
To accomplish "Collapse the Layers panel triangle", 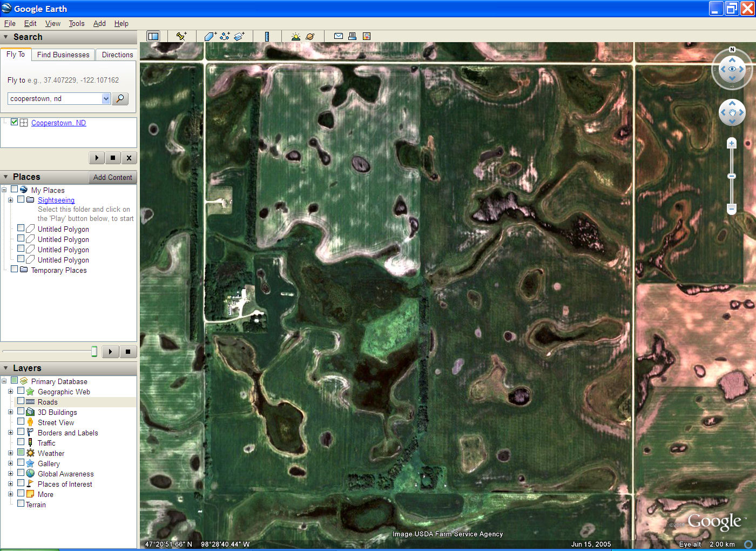I will pos(6,368).
